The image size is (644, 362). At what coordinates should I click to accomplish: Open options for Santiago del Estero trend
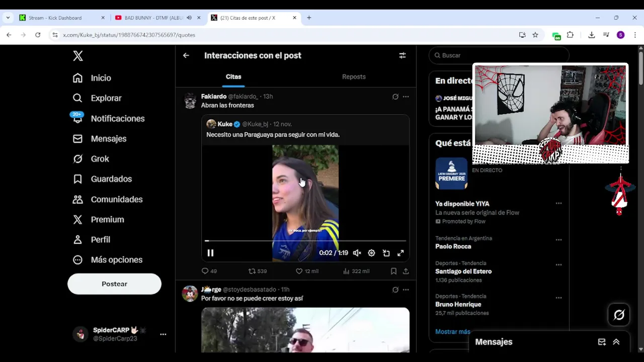pyautogui.click(x=558, y=264)
